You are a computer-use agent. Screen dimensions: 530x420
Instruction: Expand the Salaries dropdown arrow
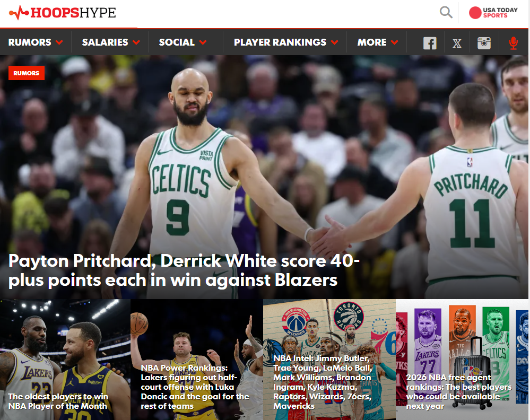[136, 42]
